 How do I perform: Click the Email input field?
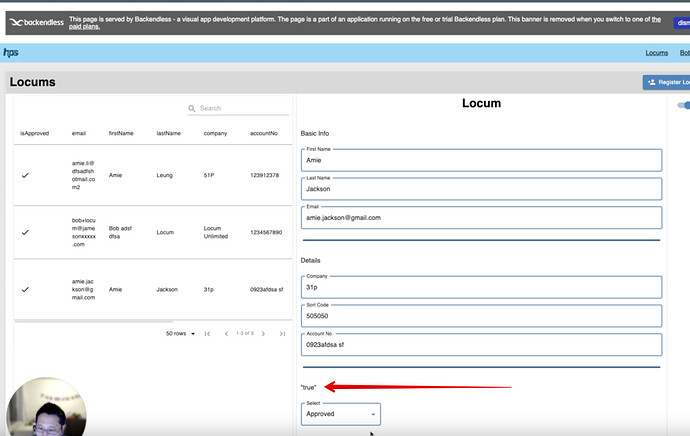click(481, 217)
